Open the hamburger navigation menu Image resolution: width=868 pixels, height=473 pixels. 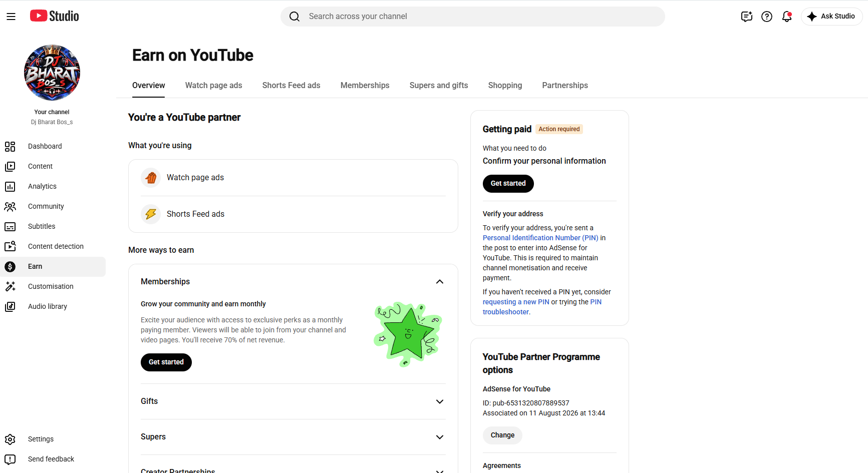click(x=11, y=17)
